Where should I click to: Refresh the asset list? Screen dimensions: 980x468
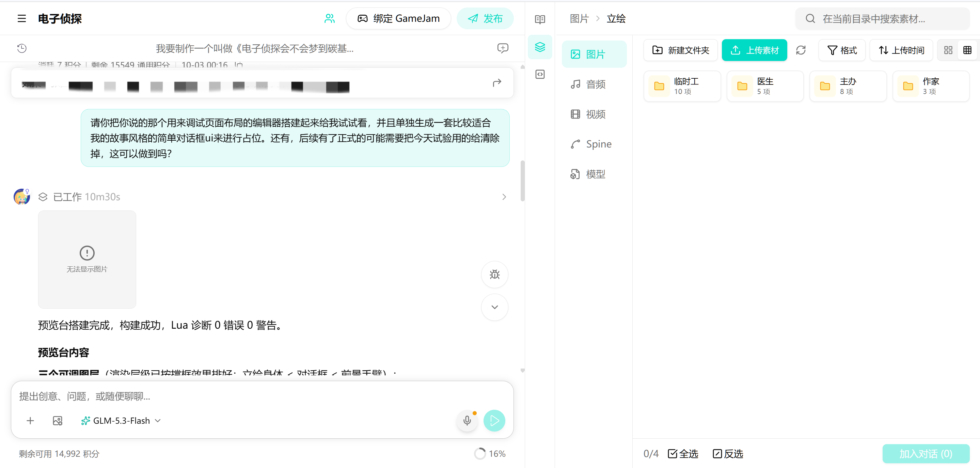801,50
